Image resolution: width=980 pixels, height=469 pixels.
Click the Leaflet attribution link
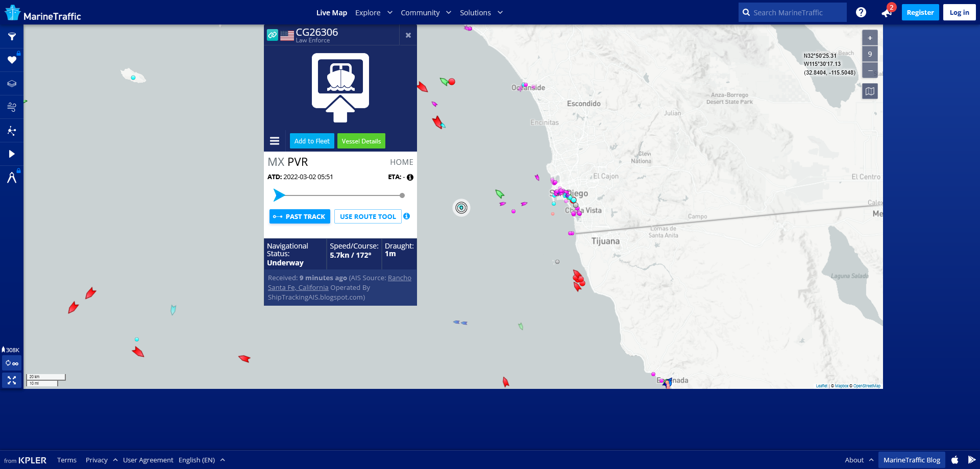821,386
